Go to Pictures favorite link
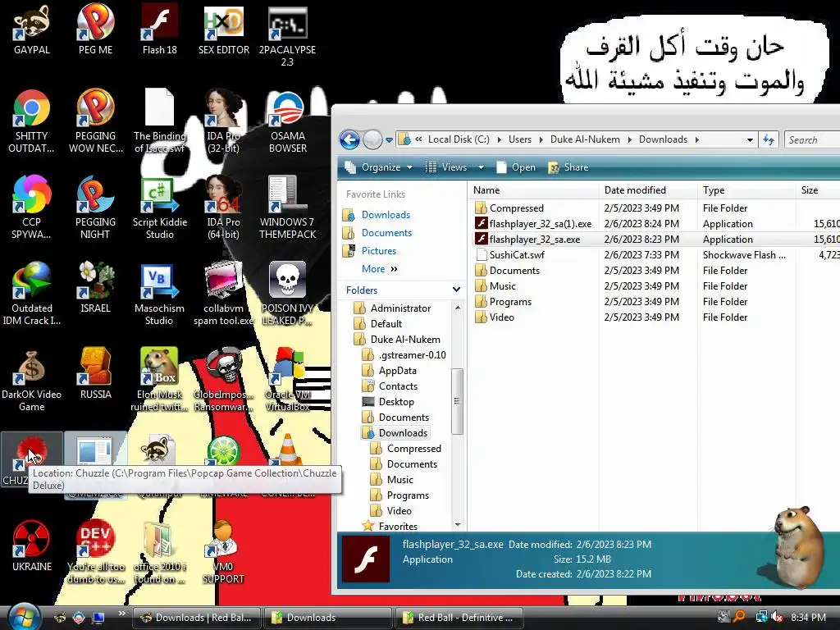This screenshot has width=840, height=630. pyautogui.click(x=379, y=251)
